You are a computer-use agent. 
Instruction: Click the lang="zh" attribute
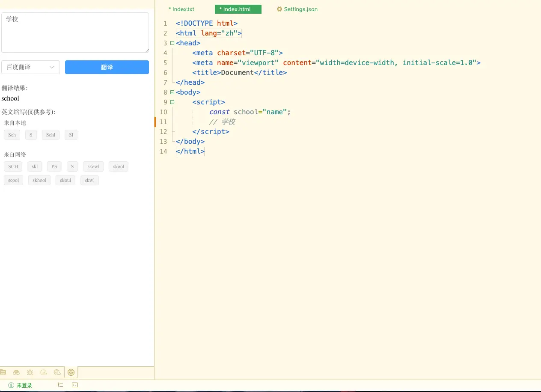click(220, 33)
